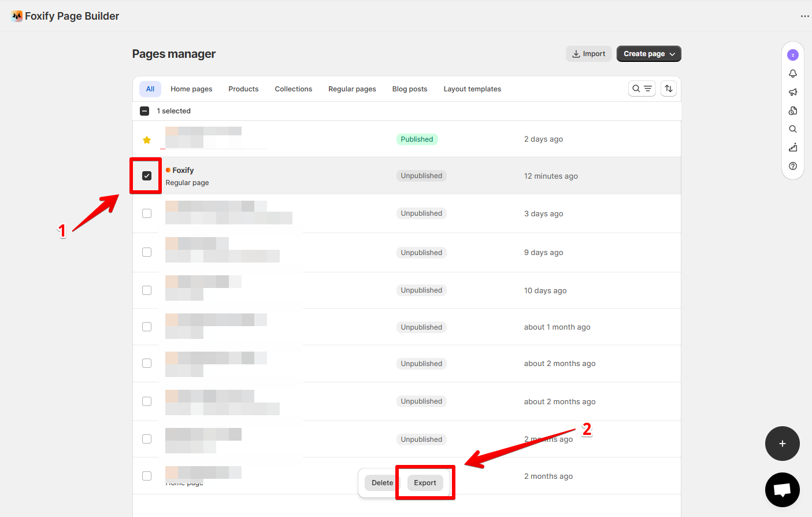Click the Import button
Screen dimensions: 812x517
589,54
